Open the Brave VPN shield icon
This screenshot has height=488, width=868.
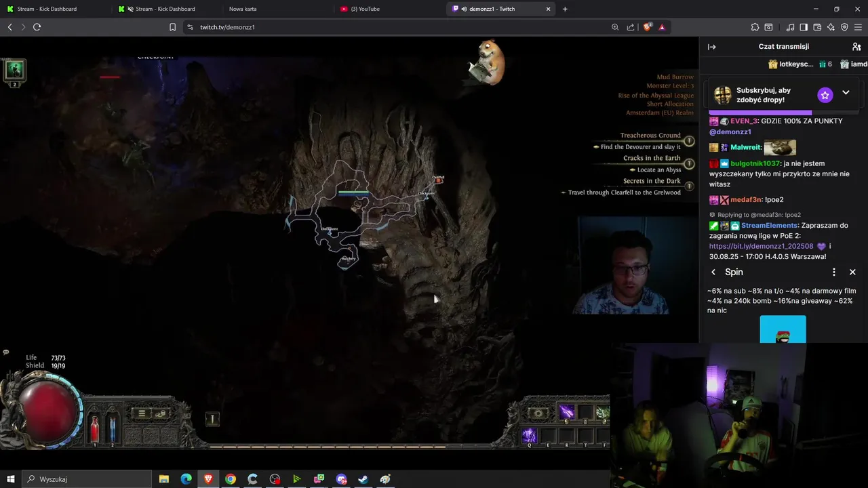(844, 27)
